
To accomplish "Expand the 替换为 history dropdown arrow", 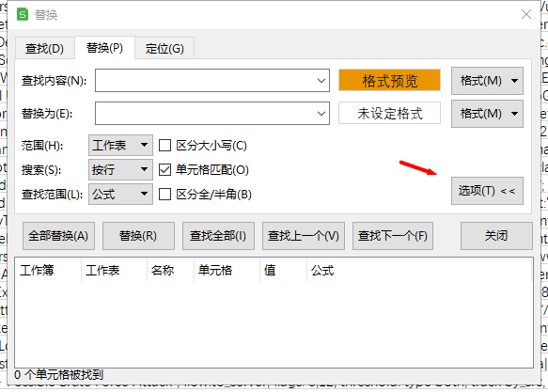I will (x=321, y=114).
